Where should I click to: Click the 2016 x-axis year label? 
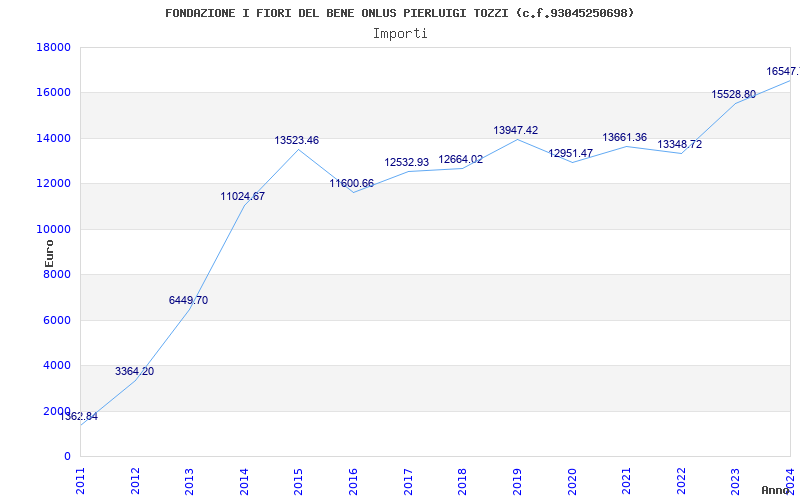[353, 481]
